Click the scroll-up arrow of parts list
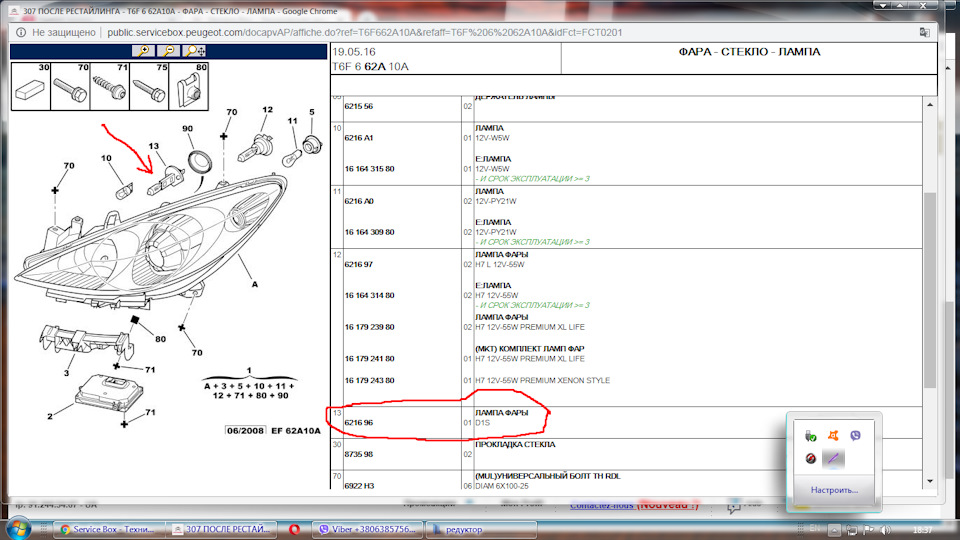960x540 pixels. [930, 105]
